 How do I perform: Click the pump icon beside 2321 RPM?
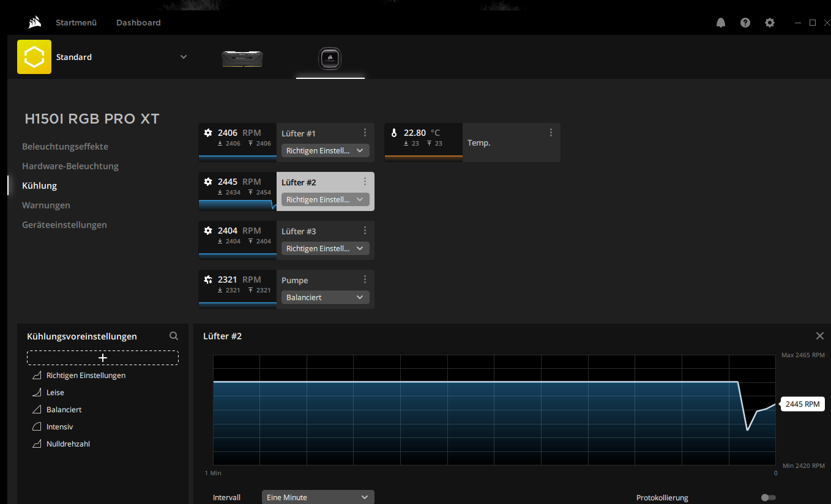pyautogui.click(x=208, y=280)
